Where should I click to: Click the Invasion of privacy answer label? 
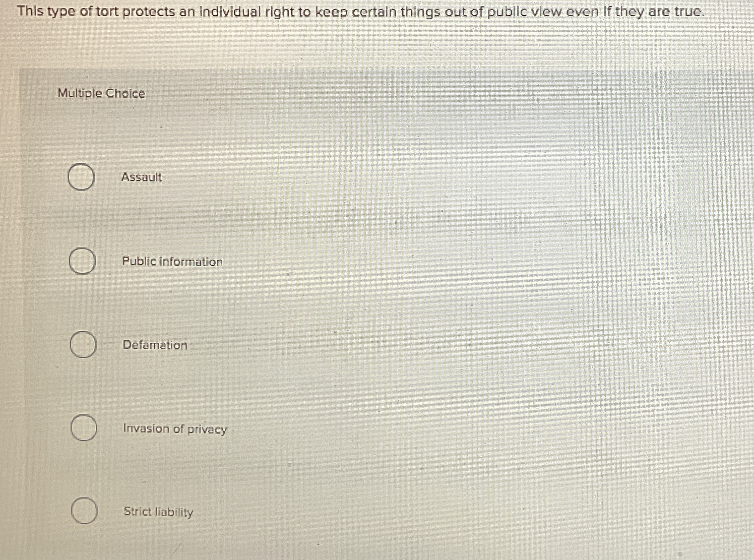coord(174,429)
